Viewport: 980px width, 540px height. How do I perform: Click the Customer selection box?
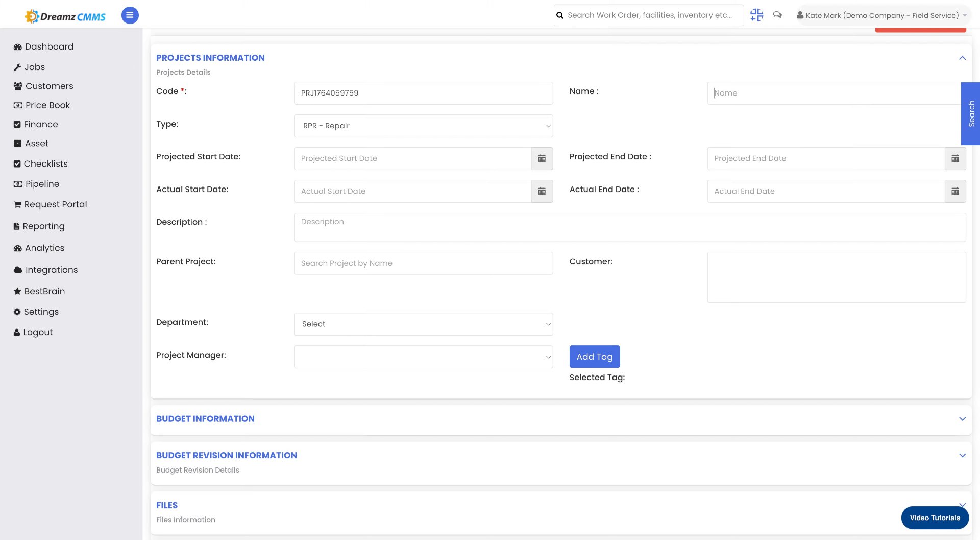click(x=836, y=277)
